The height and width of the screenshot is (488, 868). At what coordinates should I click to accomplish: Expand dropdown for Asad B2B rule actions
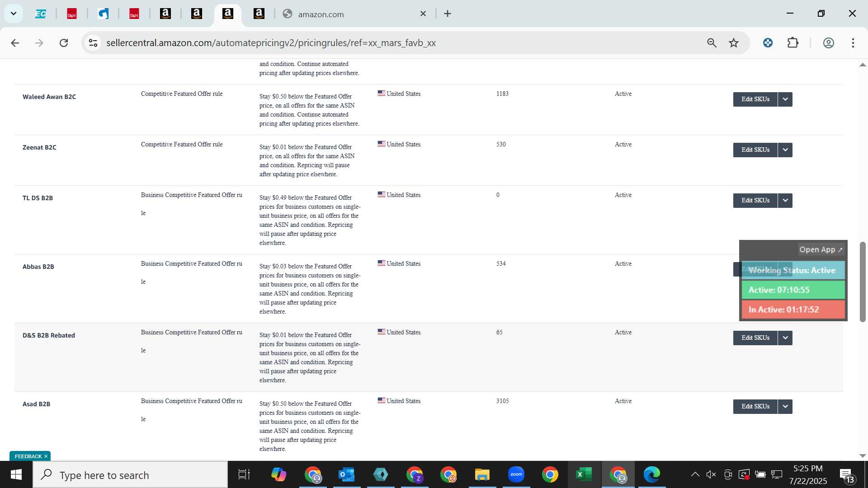point(785,407)
